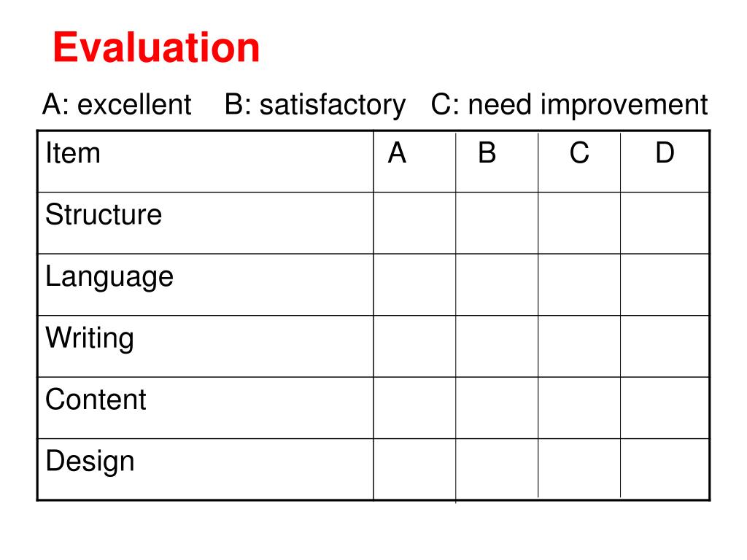
Task: Select the 'C: need improvement' legend text
Action: click(569, 105)
